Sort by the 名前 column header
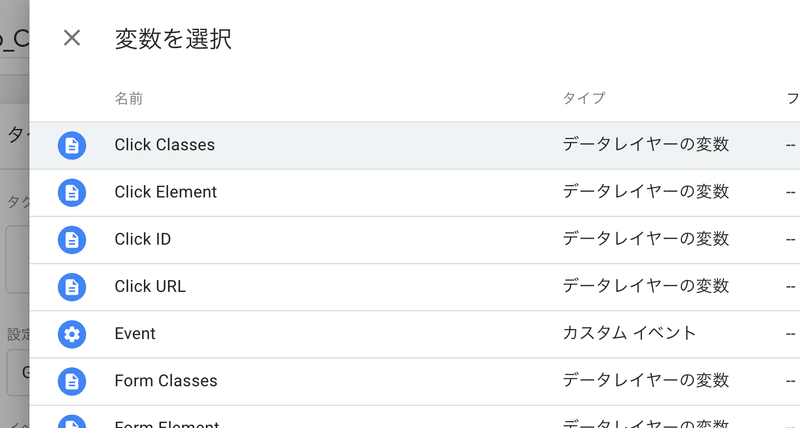 click(129, 98)
